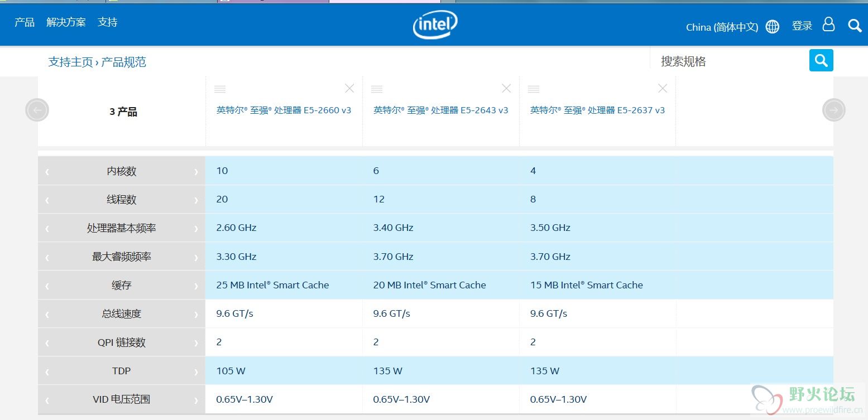Open the 产品 menu

tap(25, 22)
